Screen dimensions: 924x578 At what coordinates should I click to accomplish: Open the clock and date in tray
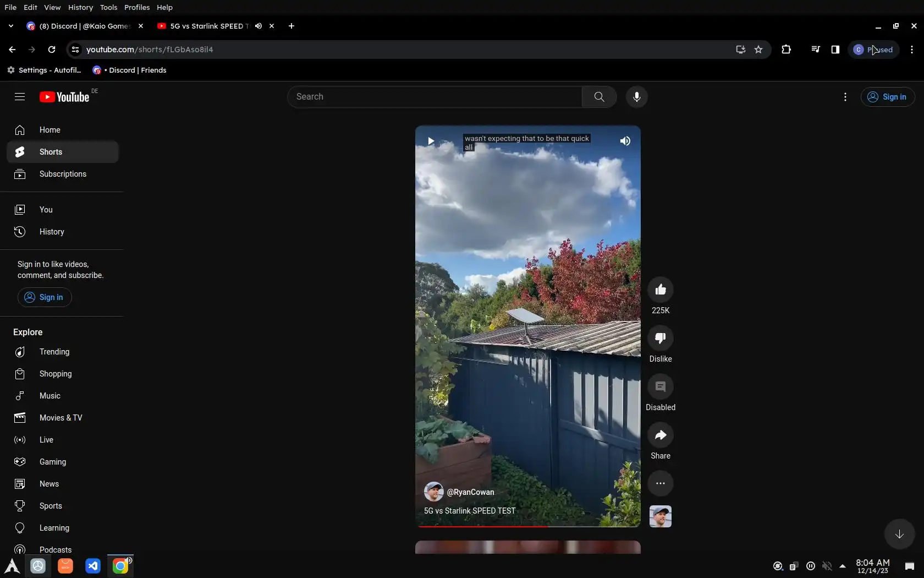click(873, 566)
